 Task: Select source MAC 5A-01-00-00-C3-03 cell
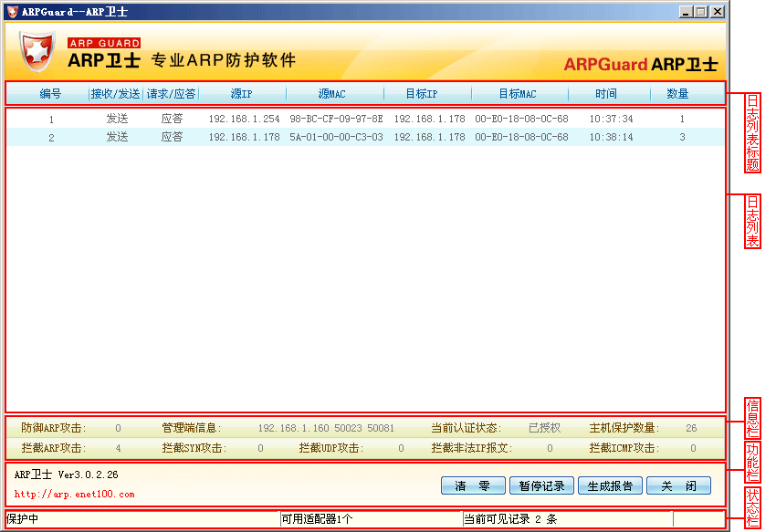click(x=336, y=137)
